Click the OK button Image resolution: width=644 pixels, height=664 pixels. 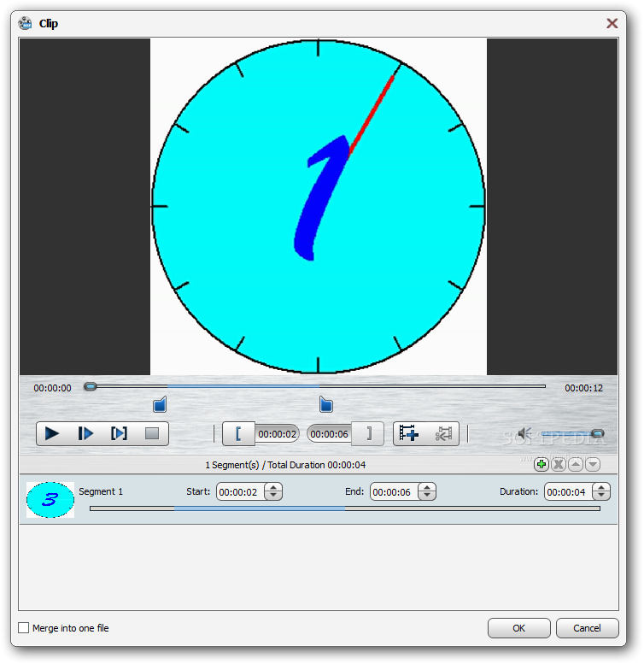[x=518, y=628]
